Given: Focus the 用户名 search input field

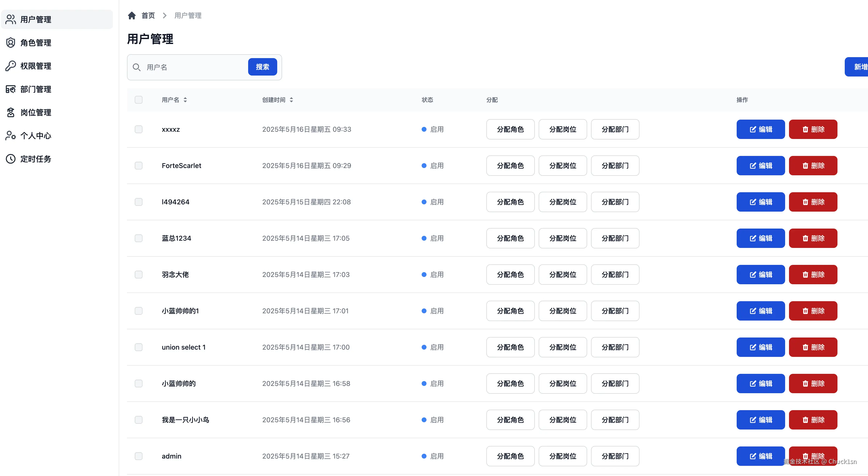Looking at the screenshot, I should 196,67.
